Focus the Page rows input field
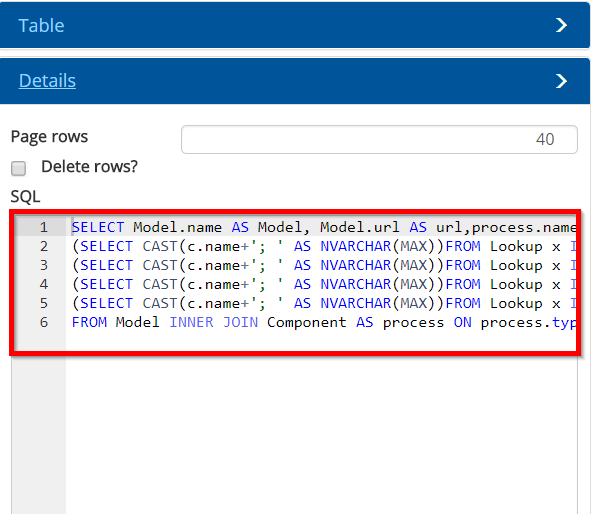591x514 pixels. pos(379,139)
